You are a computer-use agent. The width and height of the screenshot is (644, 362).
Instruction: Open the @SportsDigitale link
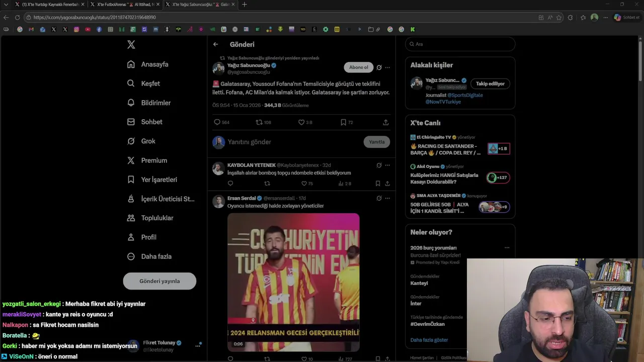[465, 95]
